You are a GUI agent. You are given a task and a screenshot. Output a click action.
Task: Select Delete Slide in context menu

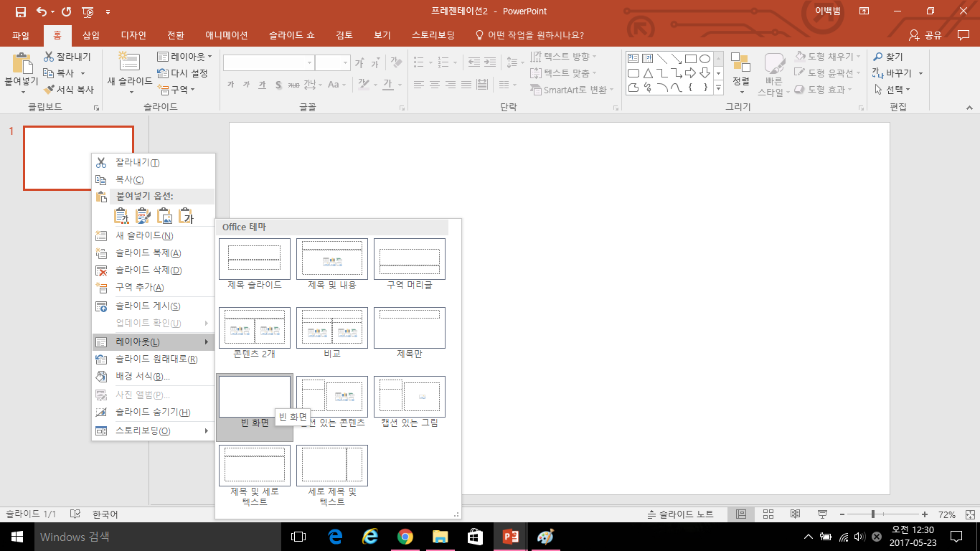click(153, 270)
